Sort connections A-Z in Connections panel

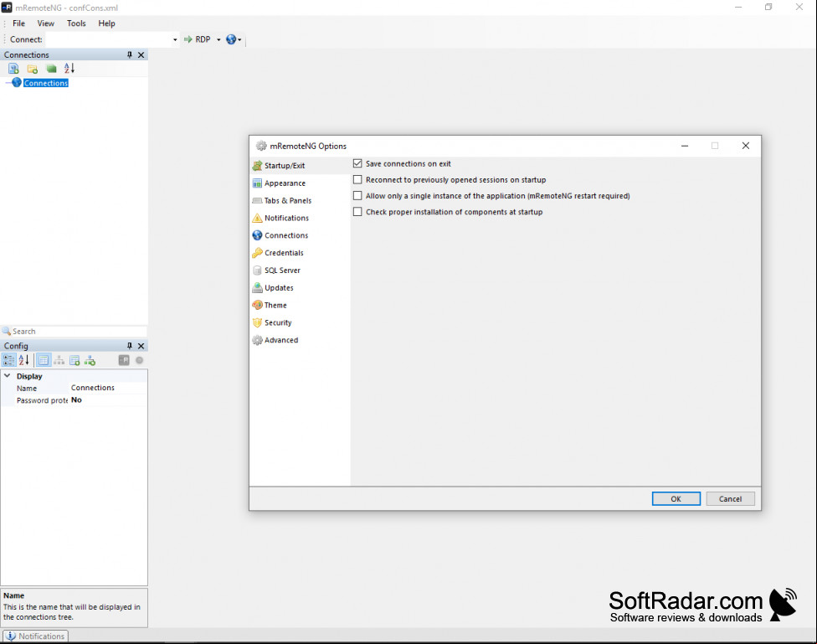click(x=69, y=69)
